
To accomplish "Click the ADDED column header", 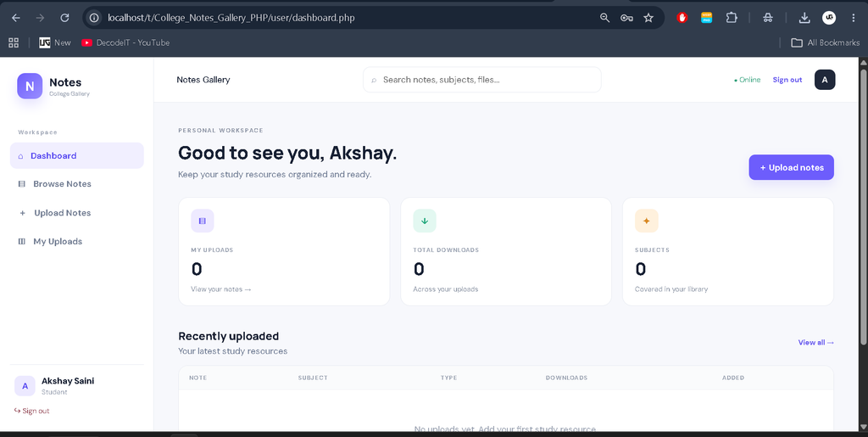I will 733,378.
